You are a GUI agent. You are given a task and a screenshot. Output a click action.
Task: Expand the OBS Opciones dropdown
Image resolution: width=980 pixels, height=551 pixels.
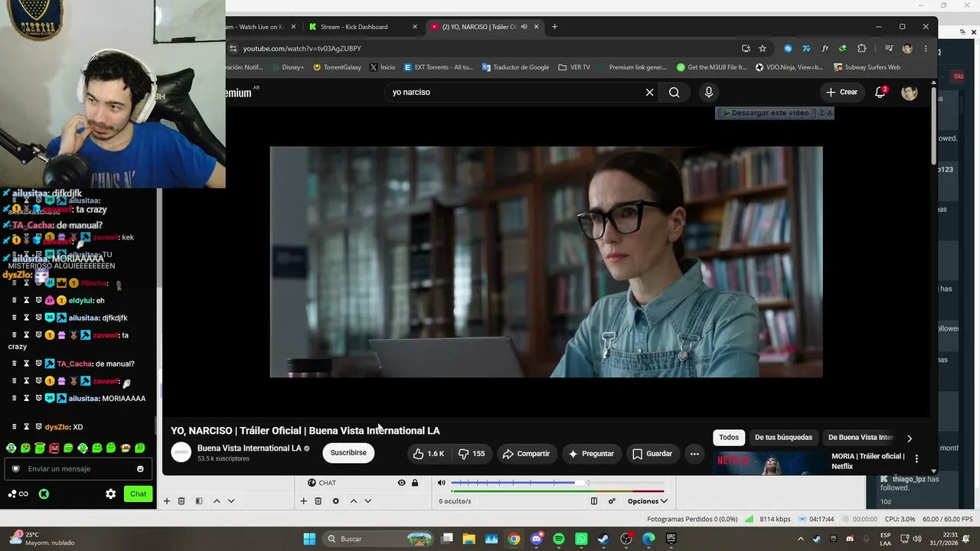[x=647, y=501]
